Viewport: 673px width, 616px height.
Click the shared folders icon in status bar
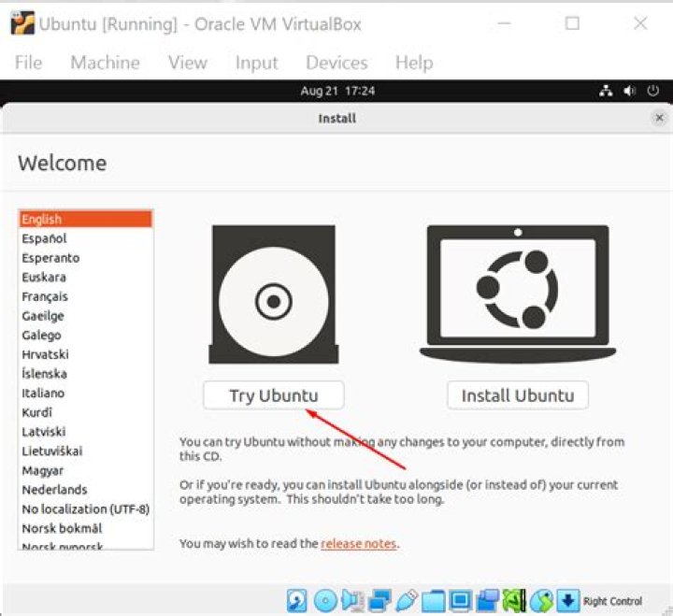434,600
